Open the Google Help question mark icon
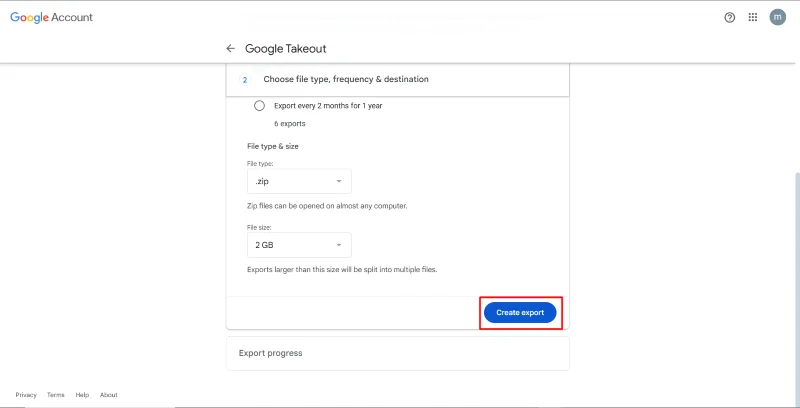The width and height of the screenshot is (800, 408). 730,17
